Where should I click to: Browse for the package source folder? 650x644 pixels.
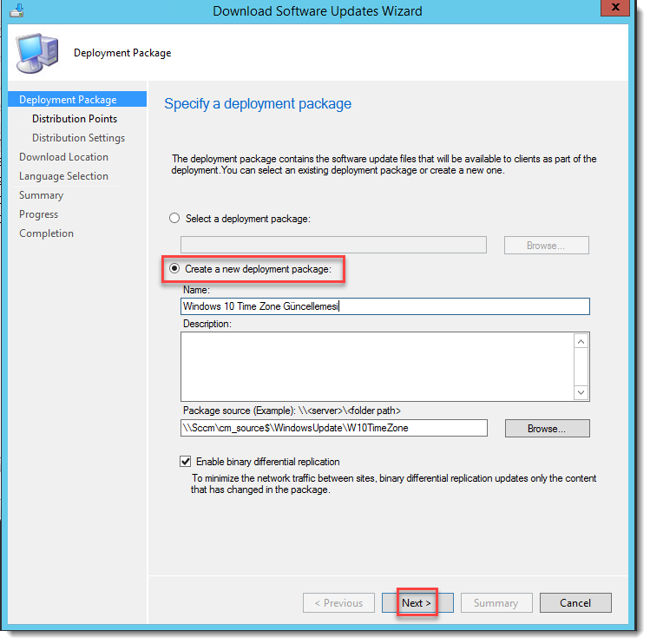tap(546, 428)
